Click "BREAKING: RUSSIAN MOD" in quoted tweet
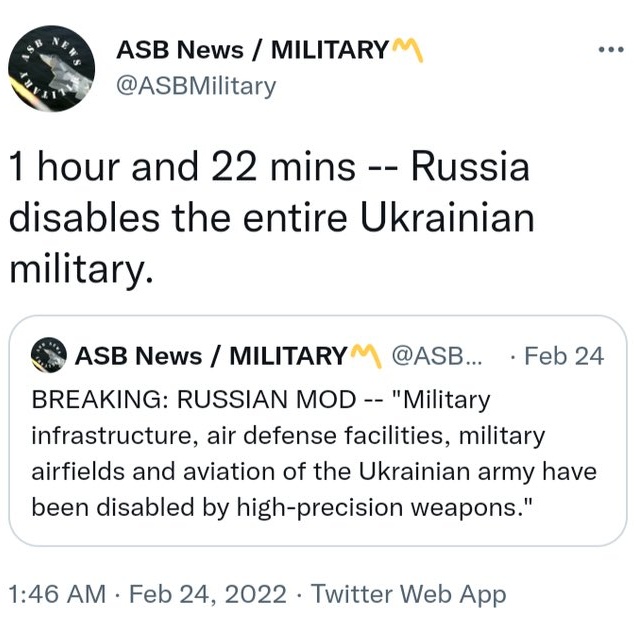 (193, 400)
